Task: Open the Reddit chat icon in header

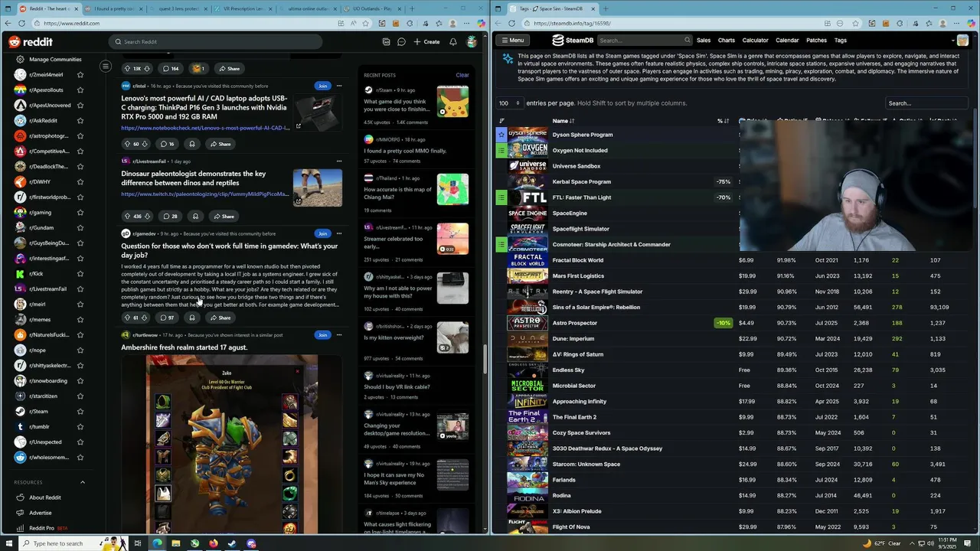Action: point(401,41)
